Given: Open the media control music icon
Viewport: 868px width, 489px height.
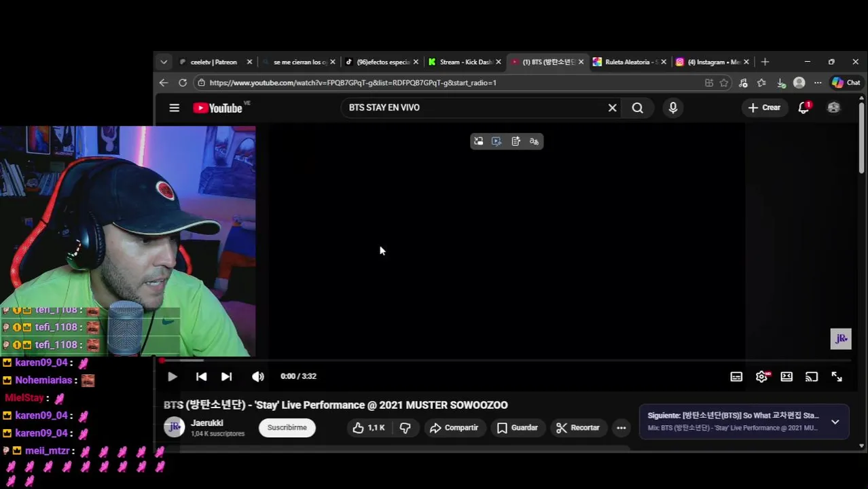Looking at the screenshot, I should coord(743,83).
